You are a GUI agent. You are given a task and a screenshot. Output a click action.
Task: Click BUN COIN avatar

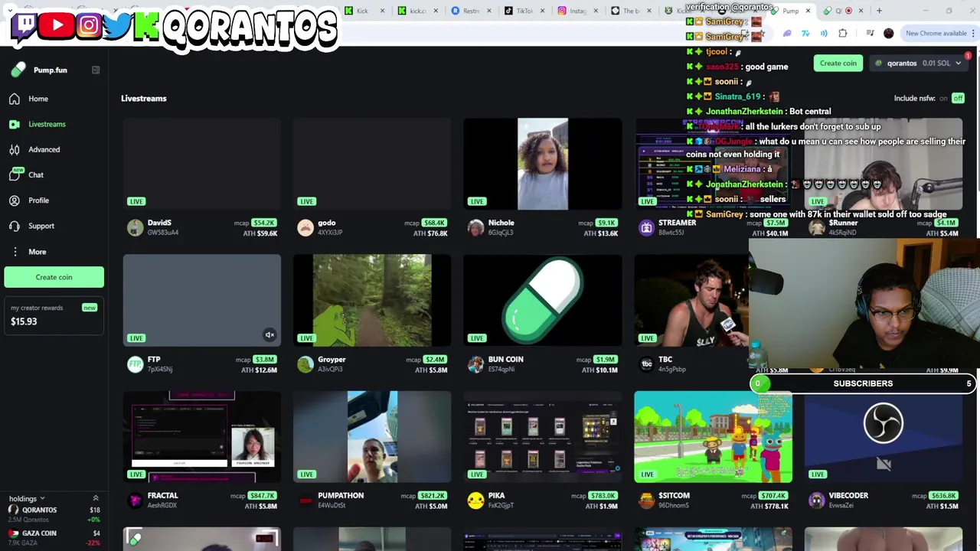click(x=475, y=364)
